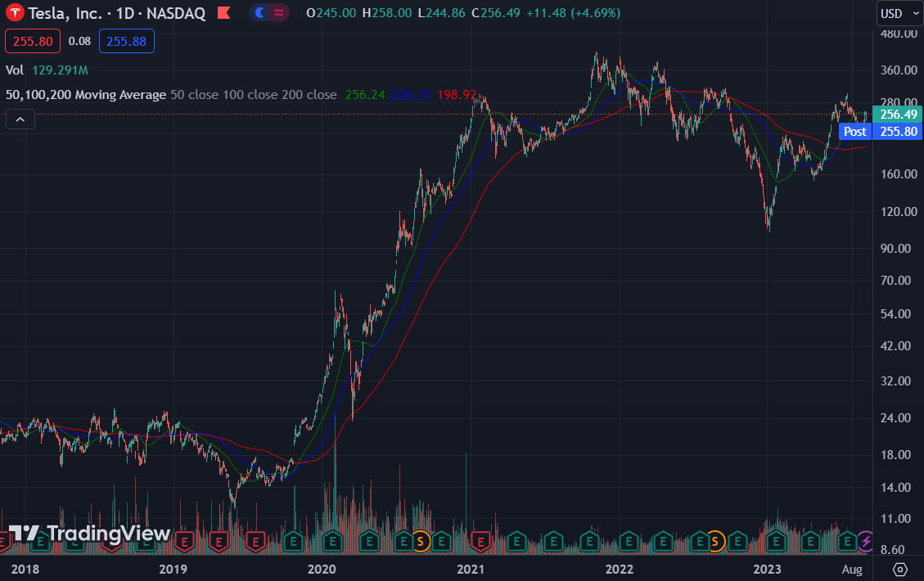Click the open value O245.00
924x581 pixels.
coord(331,13)
